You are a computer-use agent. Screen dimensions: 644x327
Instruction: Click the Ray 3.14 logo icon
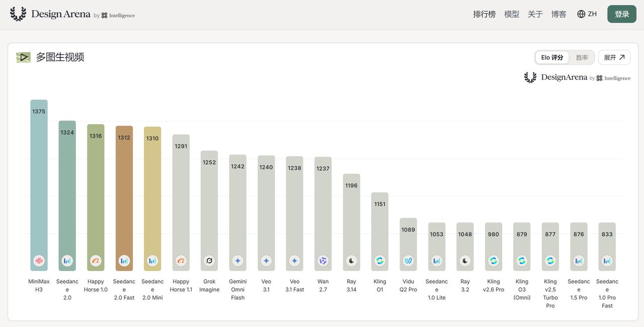(x=351, y=260)
